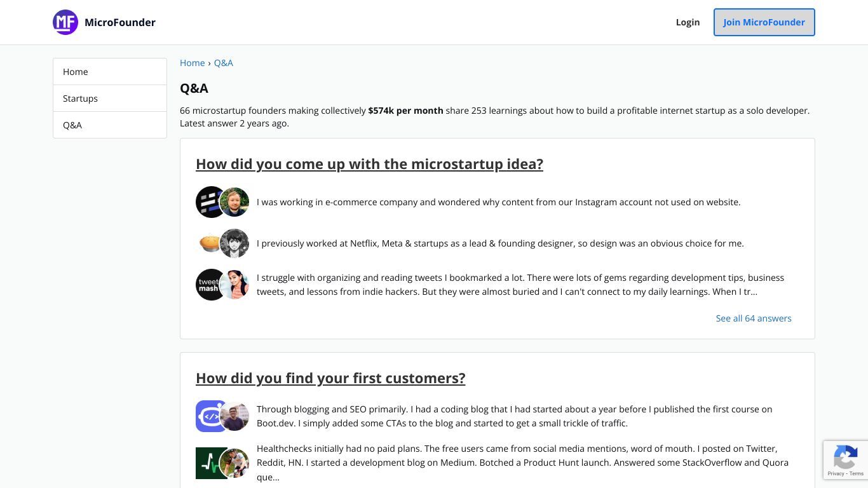Go to Home in the breadcrumb
Screen dimensions: 868x488
click(x=192, y=63)
